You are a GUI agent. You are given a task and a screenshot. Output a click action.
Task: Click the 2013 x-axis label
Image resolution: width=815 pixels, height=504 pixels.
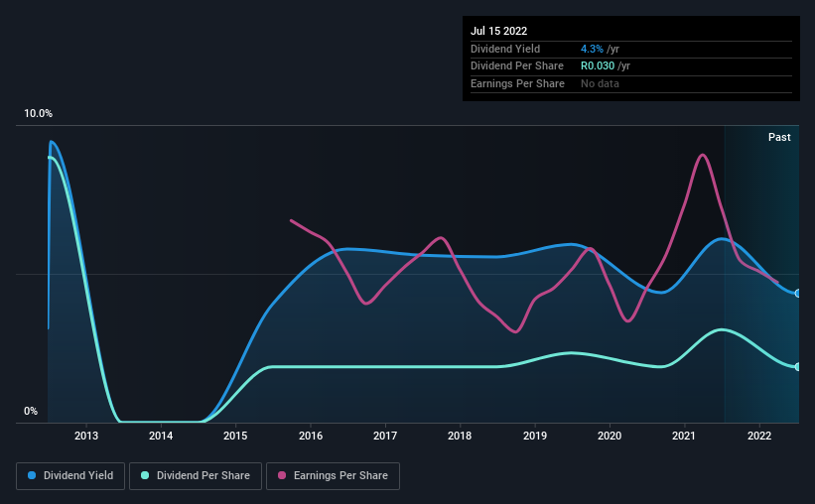86,436
